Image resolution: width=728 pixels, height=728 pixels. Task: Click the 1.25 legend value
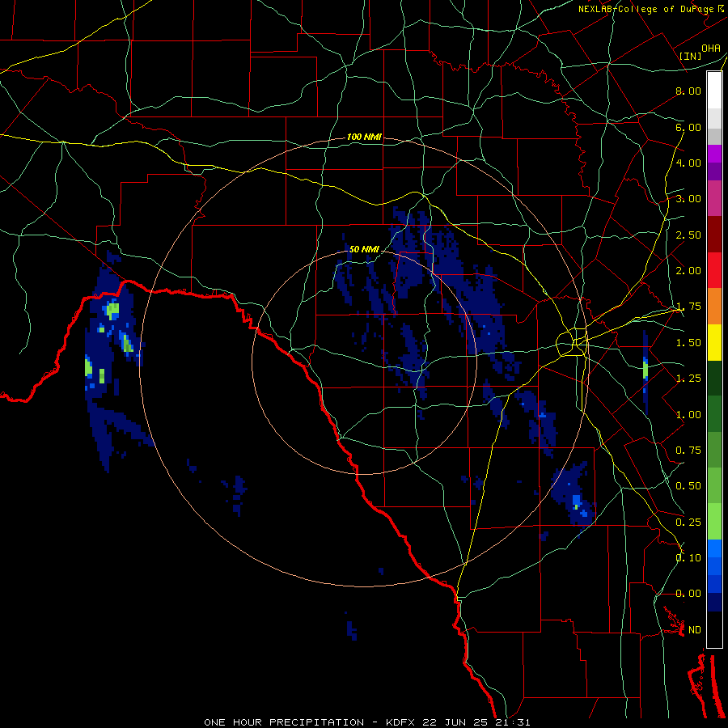[x=688, y=379]
